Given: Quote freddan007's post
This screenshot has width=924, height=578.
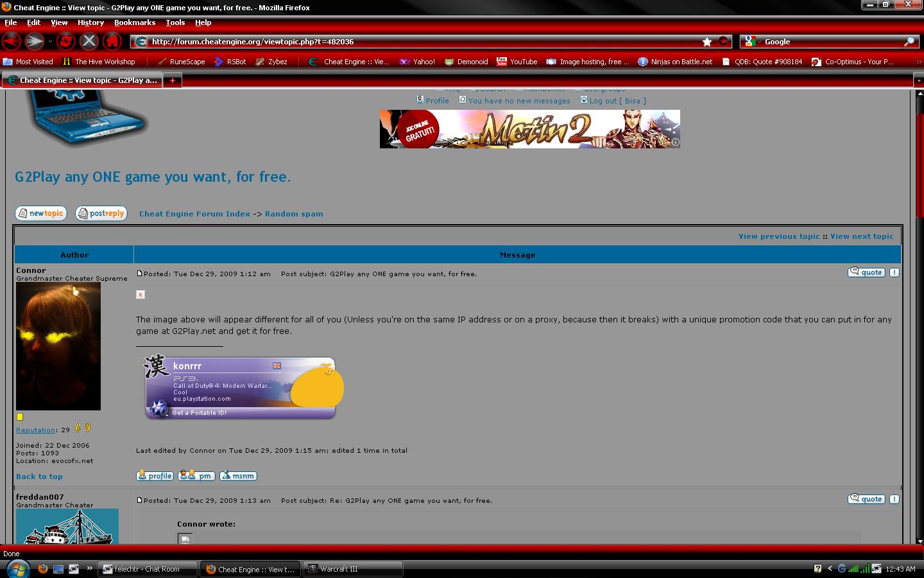Looking at the screenshot, I should 866,499.
